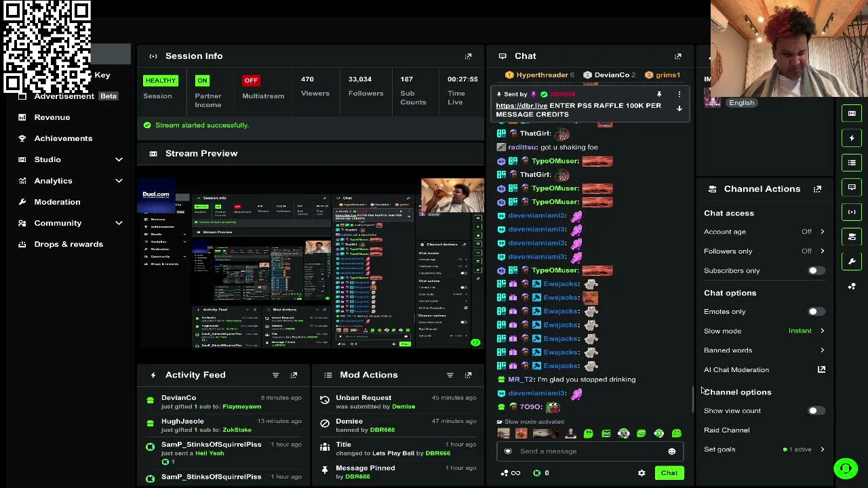Image resolution: width=868 pixels, height=488 pixels.
Task: Click the first quick emote below chat
Action: pyautogui.click(x=503, y=434)
